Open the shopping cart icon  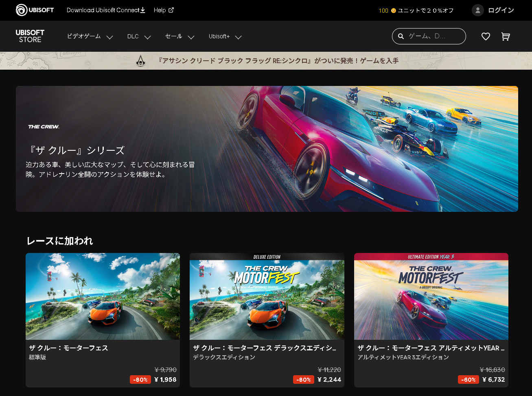point(506,36)
